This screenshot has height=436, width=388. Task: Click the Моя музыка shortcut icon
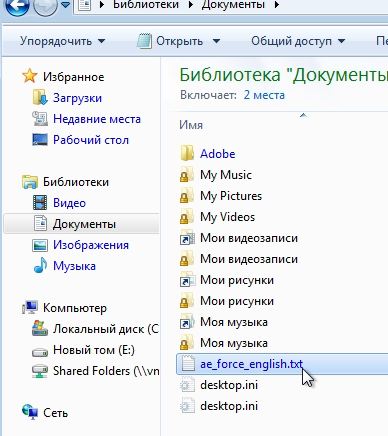pyautogui.click(x=187, y=322)
